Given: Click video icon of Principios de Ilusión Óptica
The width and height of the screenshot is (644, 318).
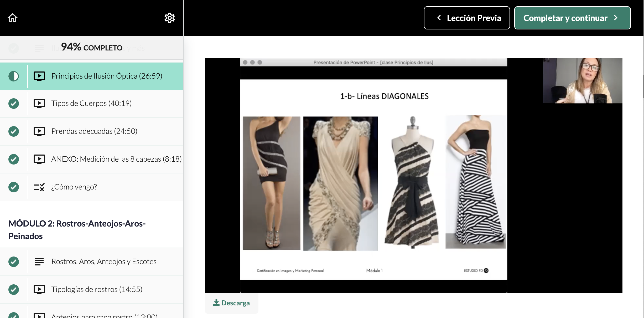Looking at the screenshot, I should click(x=39, y=76).
